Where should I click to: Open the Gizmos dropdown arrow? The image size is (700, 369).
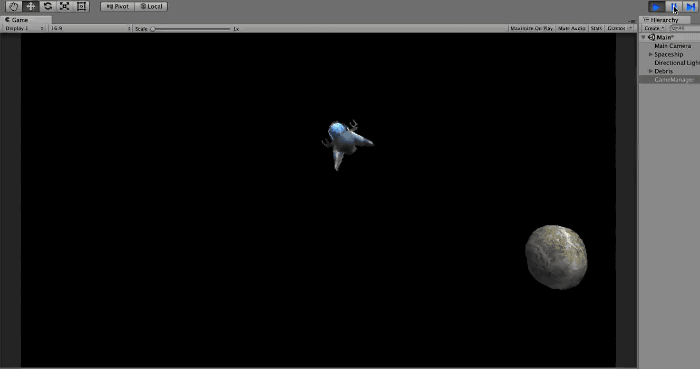tap(630, 28)
